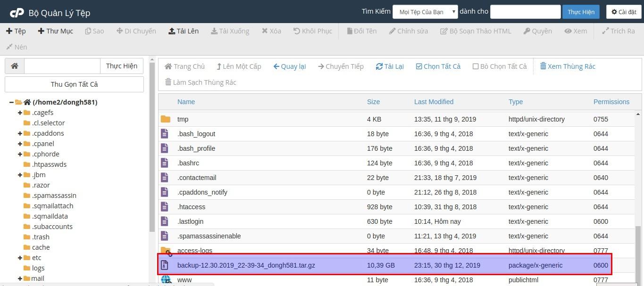The image size is (644, 286).
Task: Open Xem Thùng Rác trash view
Action: point(568,66)
